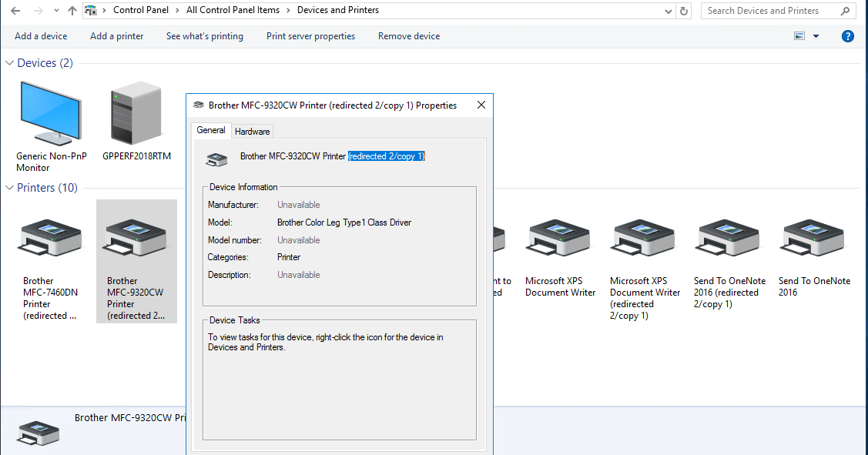Viewport: 868px width, 455px height.
Task: Select Send To OneNote 2016 printer
Action: 814,257
